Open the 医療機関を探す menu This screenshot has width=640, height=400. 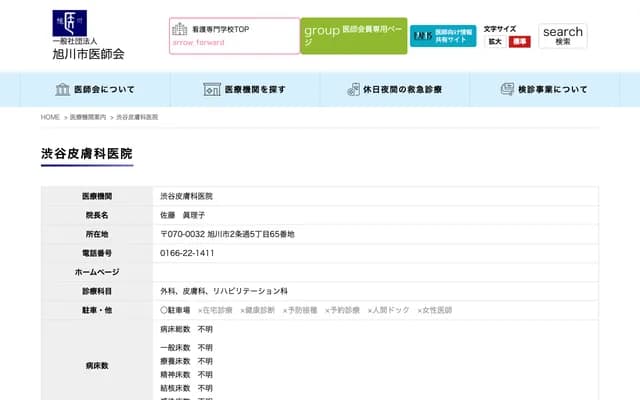coord(255,89)
